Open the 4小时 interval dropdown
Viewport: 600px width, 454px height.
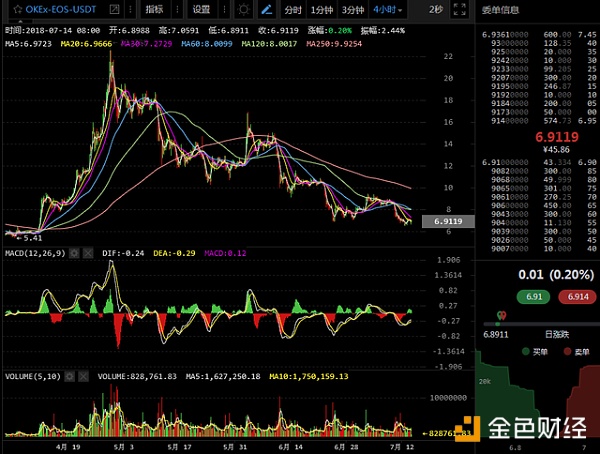point(388,10)
